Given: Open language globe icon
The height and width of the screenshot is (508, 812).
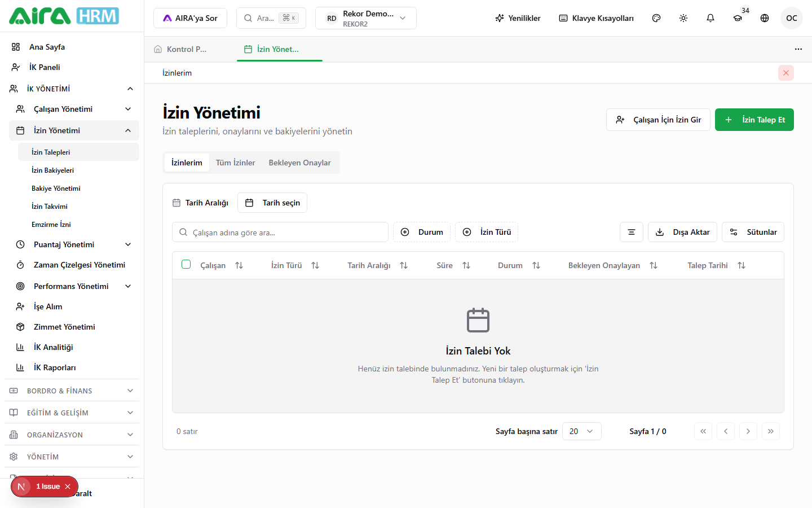Looking at the screenshot, I should [765, 18].
